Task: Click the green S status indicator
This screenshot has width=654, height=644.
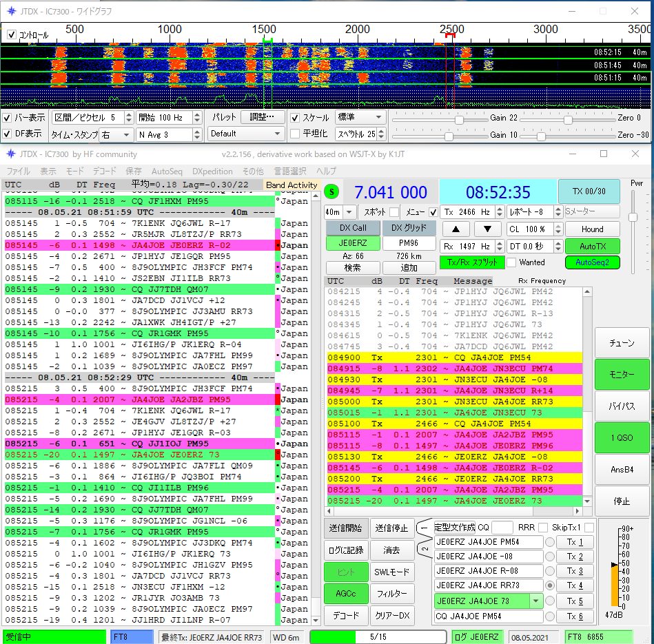Action: tap(333, 191)
